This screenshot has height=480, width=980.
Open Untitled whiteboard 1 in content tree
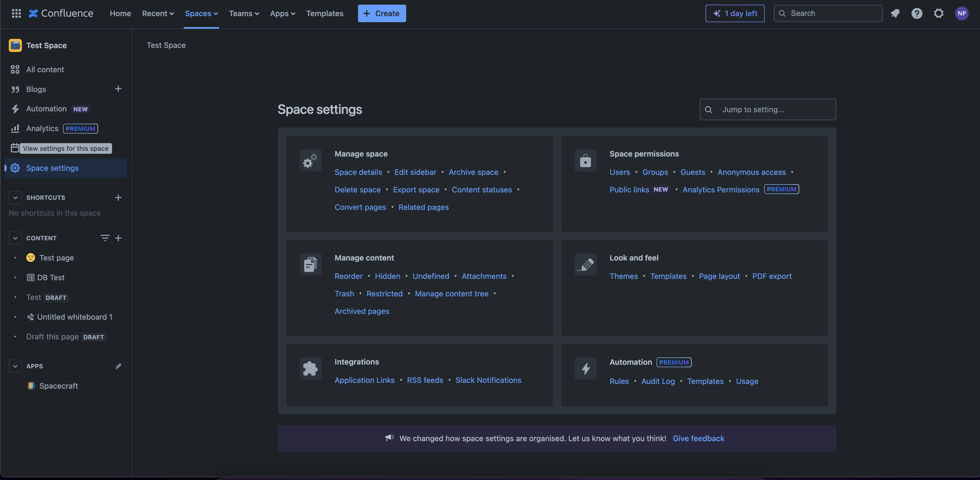[74, 317]
